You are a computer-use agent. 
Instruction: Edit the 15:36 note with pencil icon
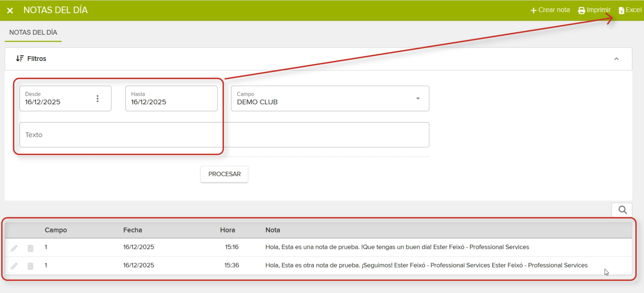tap(14, 266)
